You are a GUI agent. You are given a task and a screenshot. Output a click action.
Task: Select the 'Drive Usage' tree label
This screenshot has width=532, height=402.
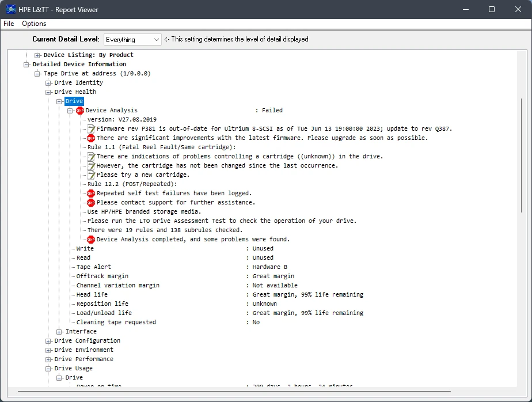pyautogui.click(x=74, y=368)
